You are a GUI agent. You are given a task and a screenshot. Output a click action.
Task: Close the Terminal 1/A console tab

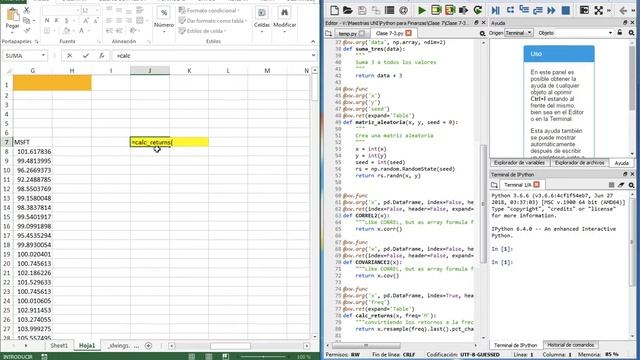tap(536, 184)
